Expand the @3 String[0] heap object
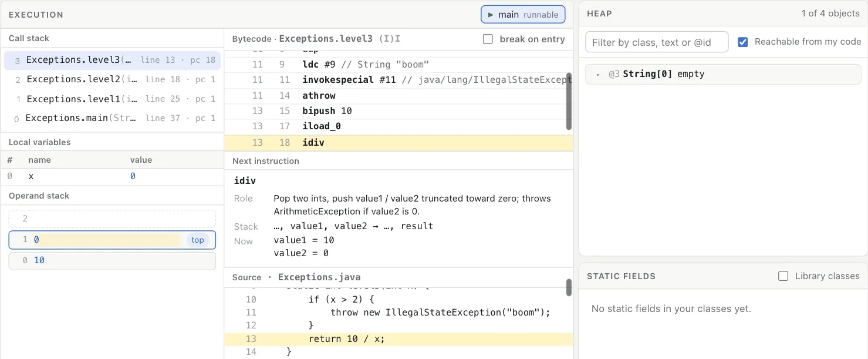Image resolution: width=868 pixels, height=359 pixels. [598, 75]
